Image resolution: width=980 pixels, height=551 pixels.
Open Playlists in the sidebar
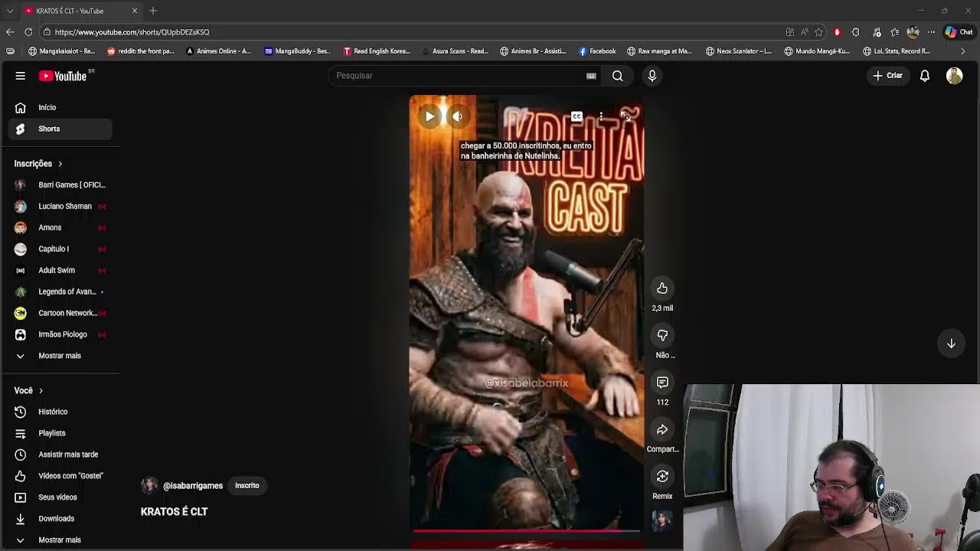click(x=60, y=433)
